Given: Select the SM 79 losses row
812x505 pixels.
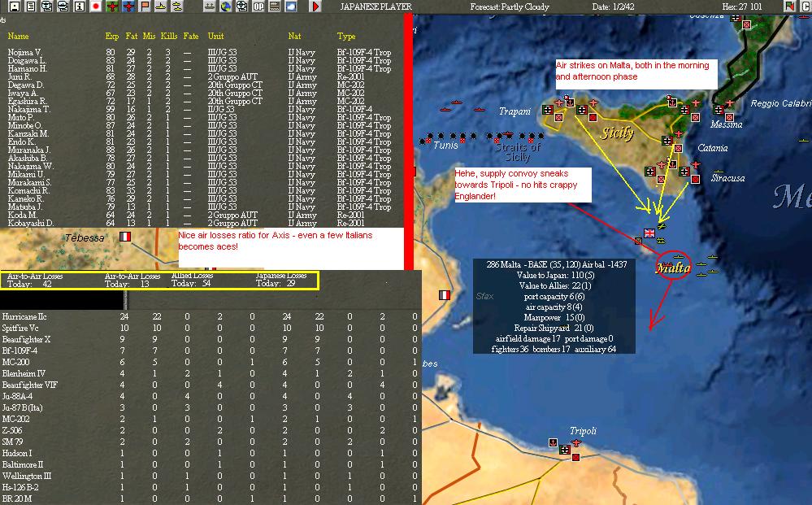Looking at the screenshot, I should coord(210,442).
